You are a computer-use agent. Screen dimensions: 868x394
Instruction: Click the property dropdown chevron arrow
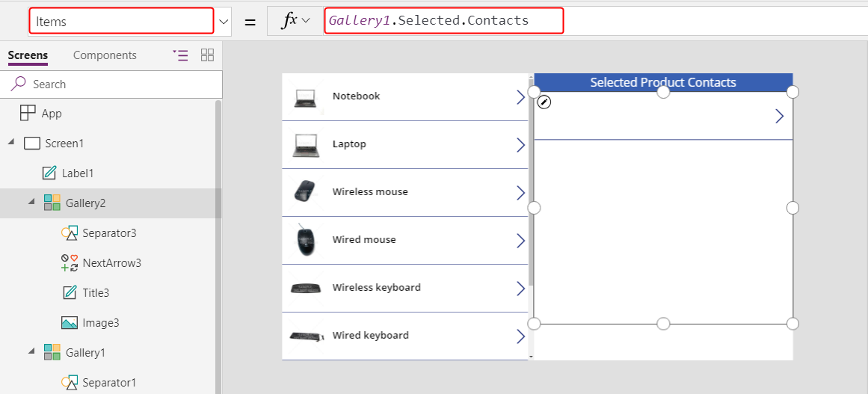click(224, 22)
